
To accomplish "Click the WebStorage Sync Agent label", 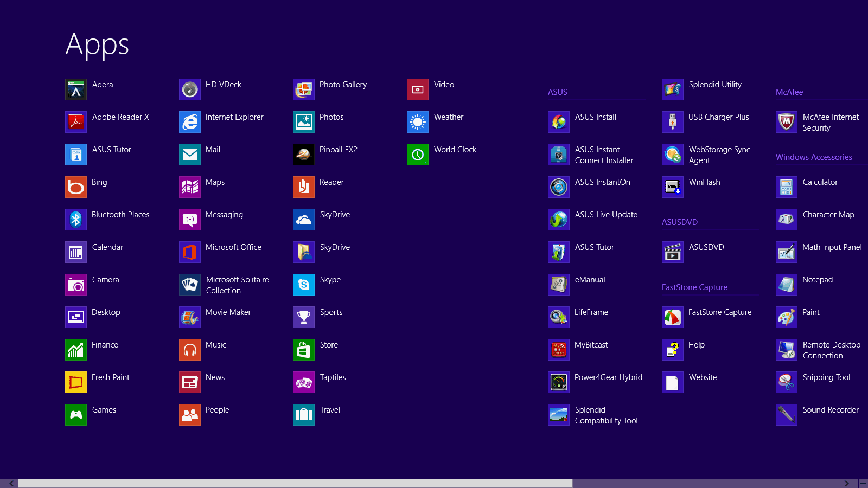I will click(x=719, y=155).
